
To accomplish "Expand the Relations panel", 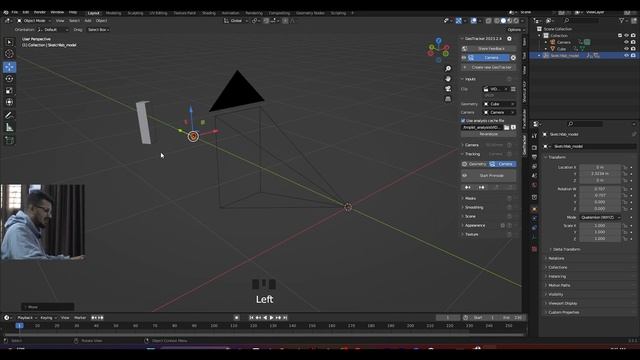I will (x=556, y=258).
